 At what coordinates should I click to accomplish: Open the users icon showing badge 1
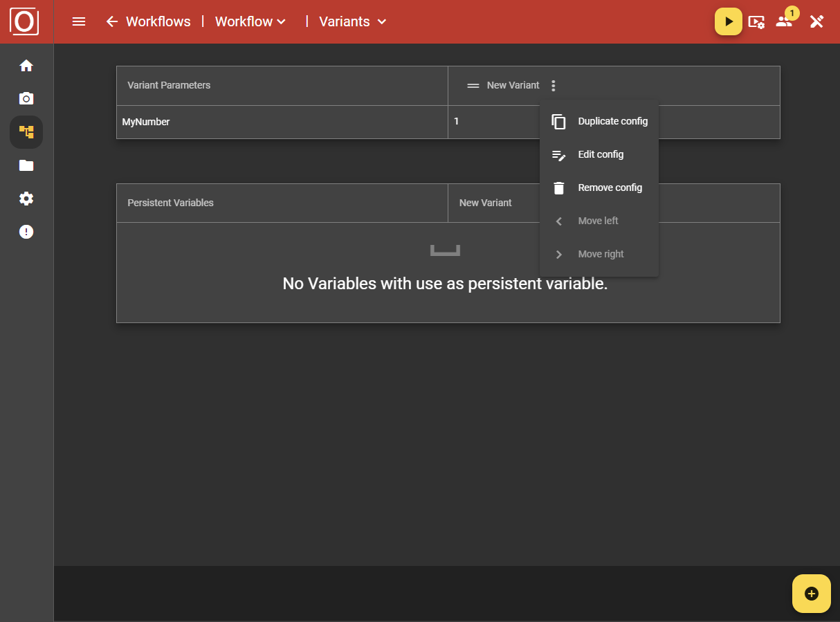point(785,22)
